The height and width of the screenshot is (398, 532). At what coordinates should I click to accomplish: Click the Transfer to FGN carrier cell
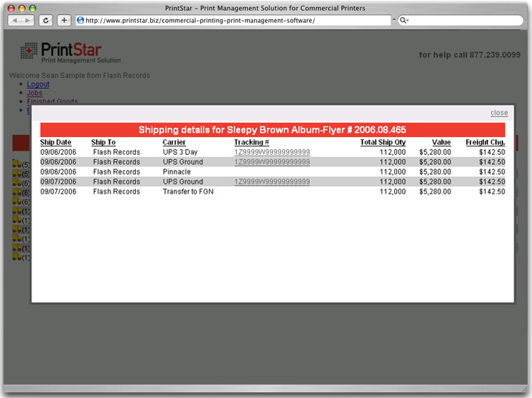[x=188, y=191]
